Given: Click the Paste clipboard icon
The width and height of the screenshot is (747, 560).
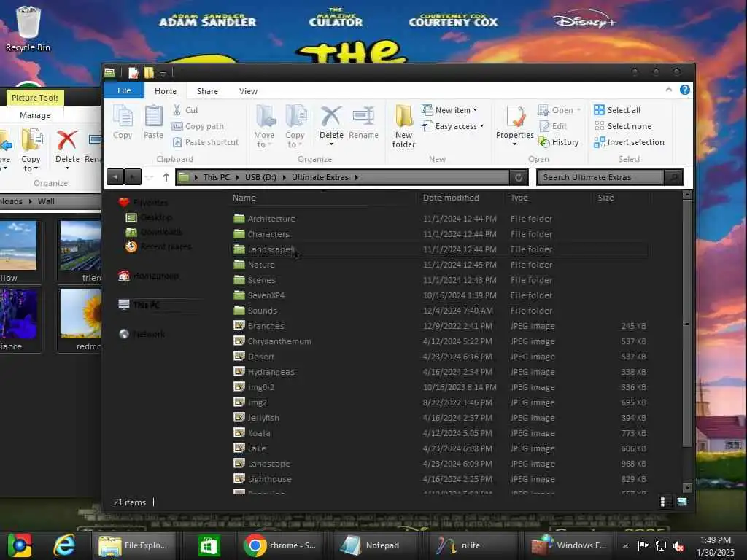Looking at the screenshot, I should click(x=153, y=122).
